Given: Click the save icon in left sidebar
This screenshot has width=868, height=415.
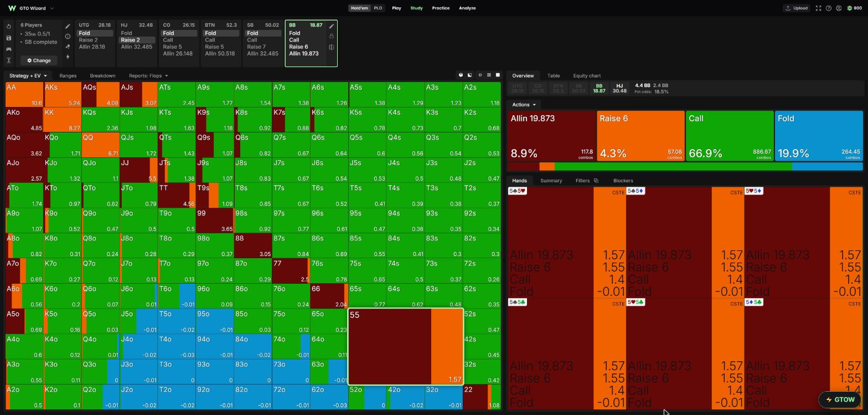Looking at the screenshot, I should (x=9, y=38).
